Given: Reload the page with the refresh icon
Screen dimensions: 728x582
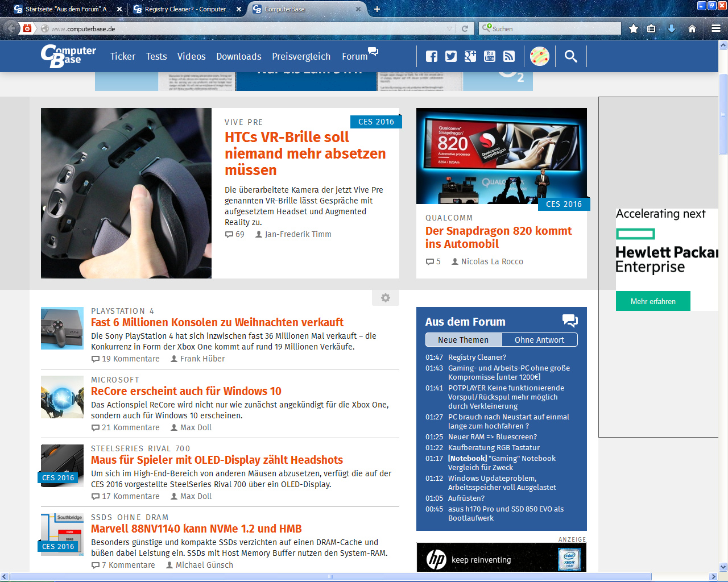Looking at the screenshot, I should coord(465,28).
